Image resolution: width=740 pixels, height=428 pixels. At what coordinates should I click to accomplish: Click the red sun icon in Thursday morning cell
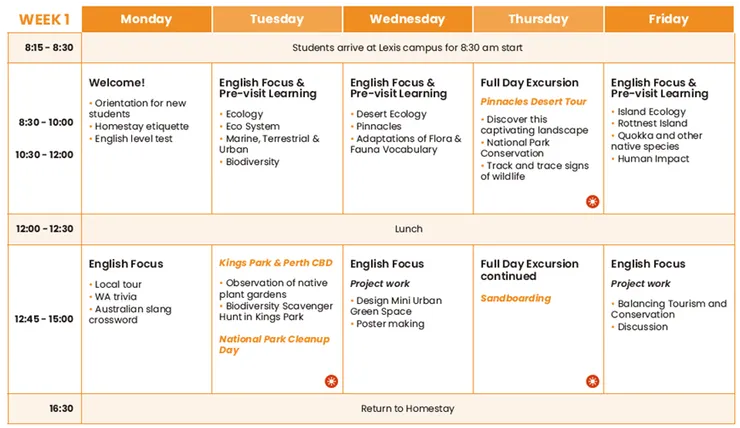pos(592,201)
